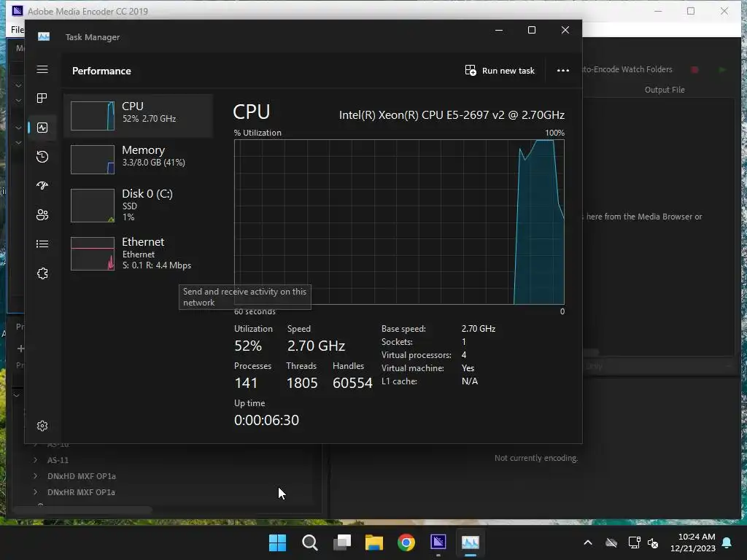This screenshot has width=747, height=560.
Task: Open the more options ellipsis menu
Action: [x=563, y=71]
